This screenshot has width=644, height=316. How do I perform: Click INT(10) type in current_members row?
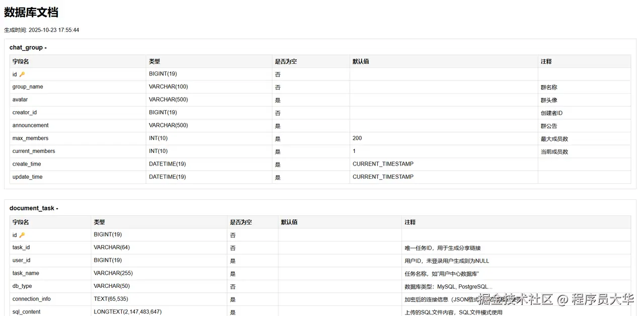coord(158,151)
